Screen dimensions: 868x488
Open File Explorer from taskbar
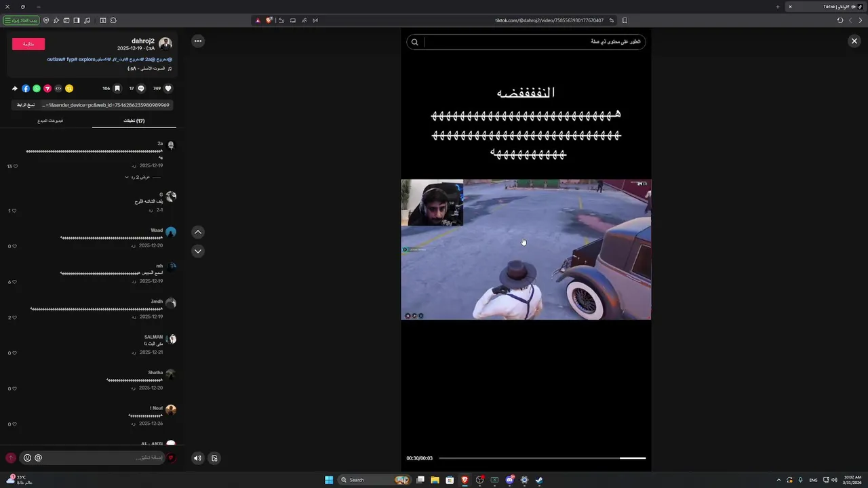pyautogui.click(x=435, y=480)
